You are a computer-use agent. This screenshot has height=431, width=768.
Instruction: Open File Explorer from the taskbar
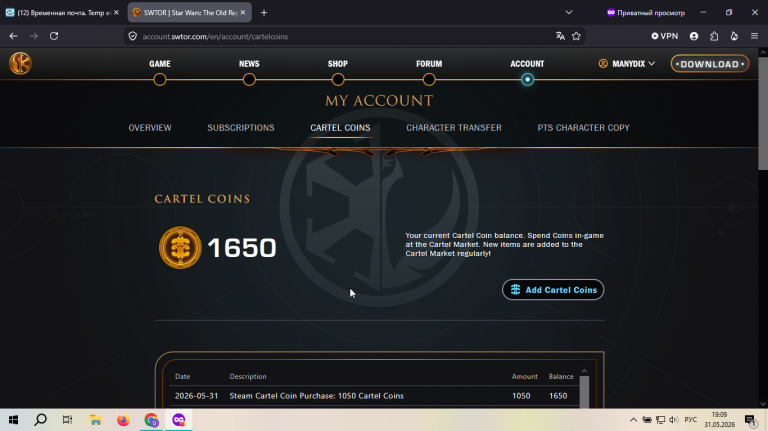click(96, 420)
